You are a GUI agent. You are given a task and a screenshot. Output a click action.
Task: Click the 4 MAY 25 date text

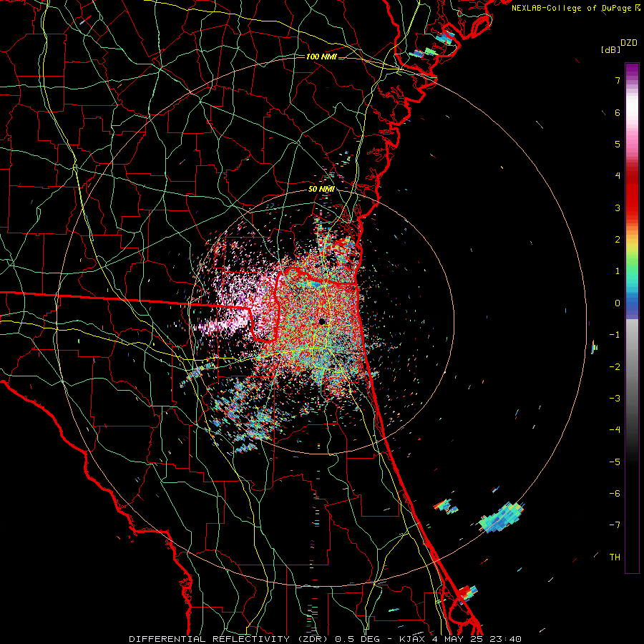pyautogui.click(x=459, y=639)
